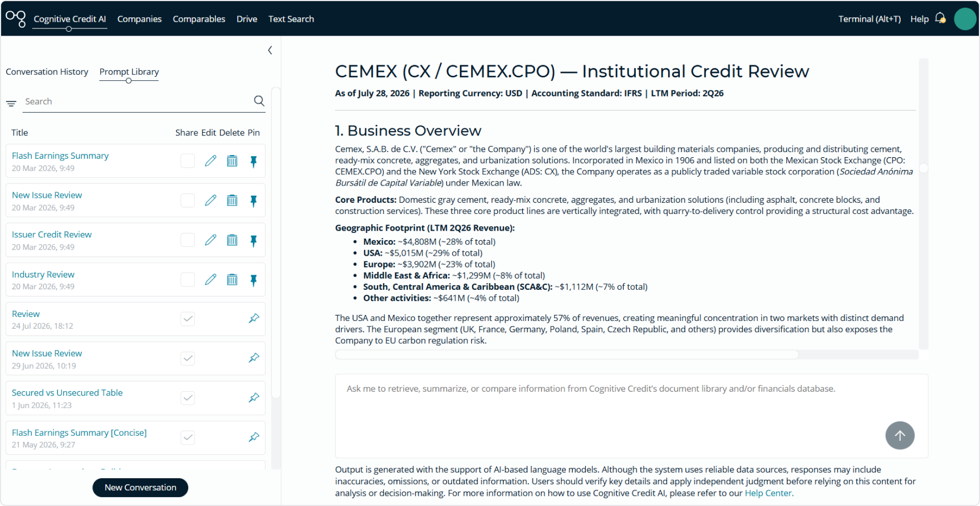Go to Text Search
This screenshot has height=506, width=980.
click(291, 19)
